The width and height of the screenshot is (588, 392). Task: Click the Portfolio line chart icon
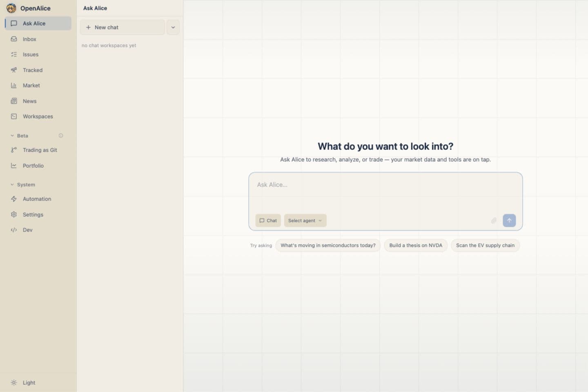pyautogui.click(x=14, y=166)
